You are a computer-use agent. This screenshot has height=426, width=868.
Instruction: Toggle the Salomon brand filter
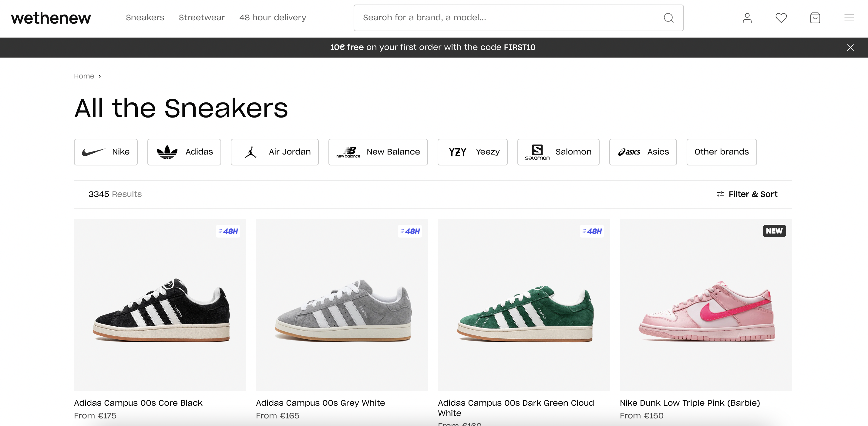pos(558,152)
